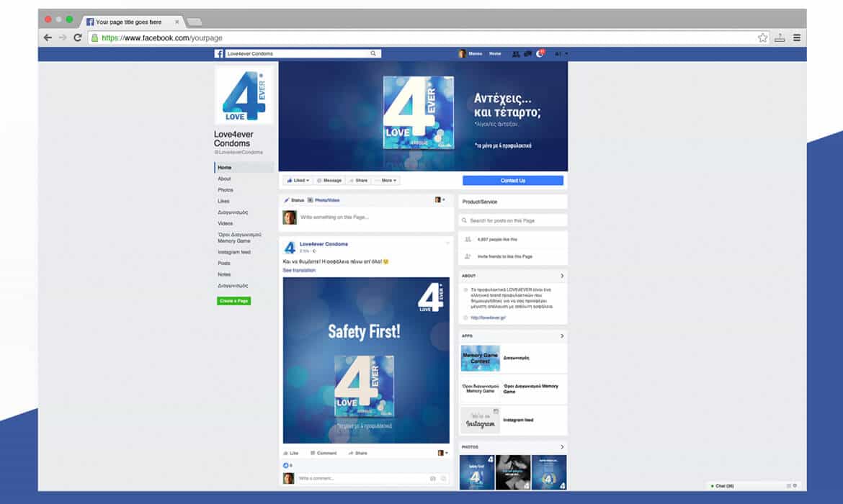Like the Safety First post
Screen dimensions: 843x504
pos(291,453)
